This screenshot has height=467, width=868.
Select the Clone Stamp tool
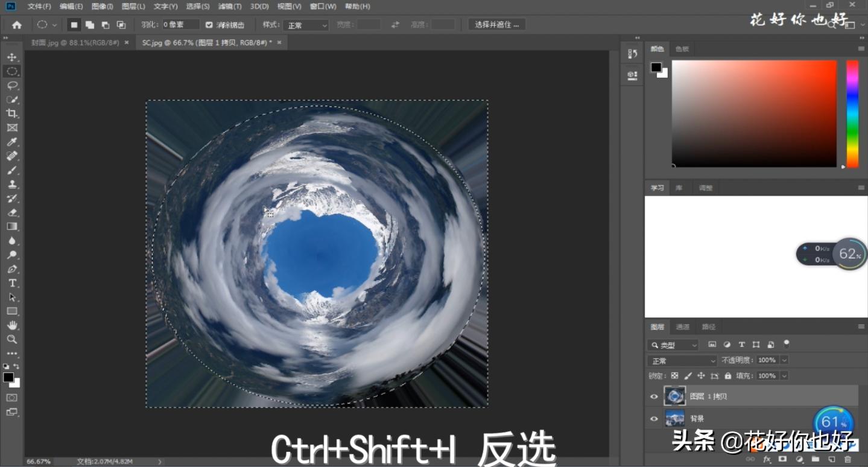pos(12,184)
